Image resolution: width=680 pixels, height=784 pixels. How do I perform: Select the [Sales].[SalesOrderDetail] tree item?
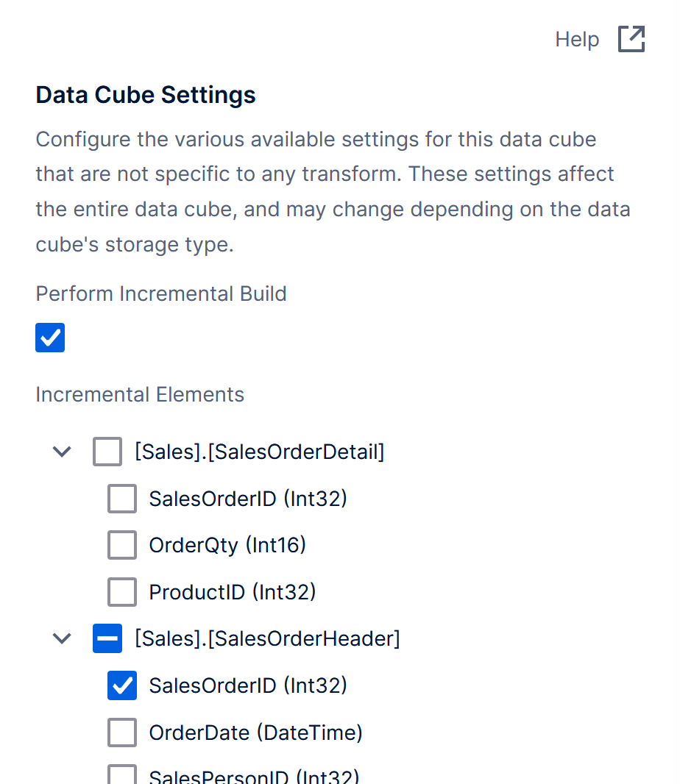point(259,452)
